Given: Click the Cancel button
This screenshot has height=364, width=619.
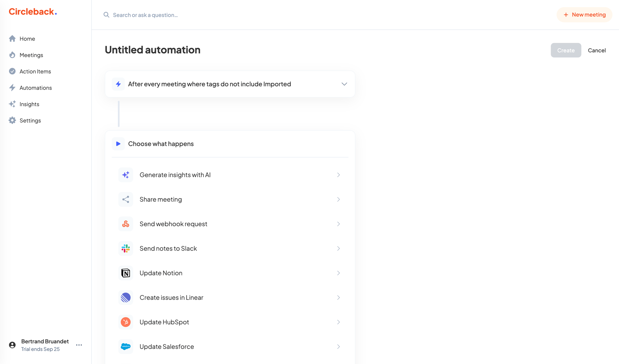Looking at the screenshot, I should click(x=597, y=50).
